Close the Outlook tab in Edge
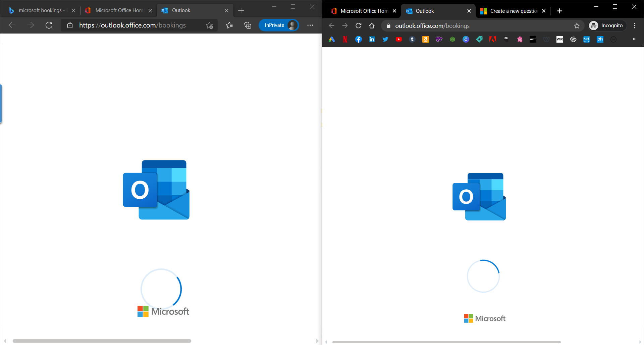Image resolution: width=644 pixels, height=345 pixels. coord(227,11)
